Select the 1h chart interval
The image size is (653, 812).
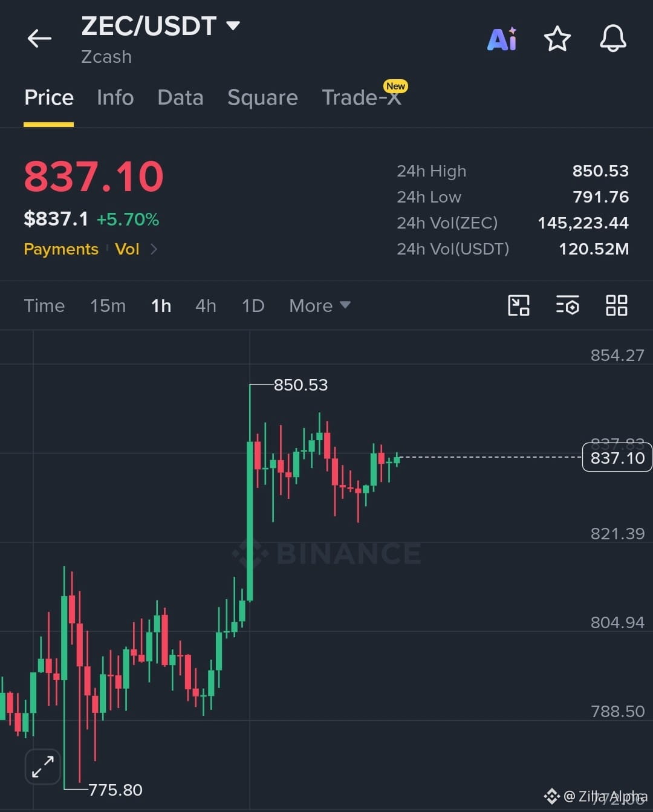(161, 306)
